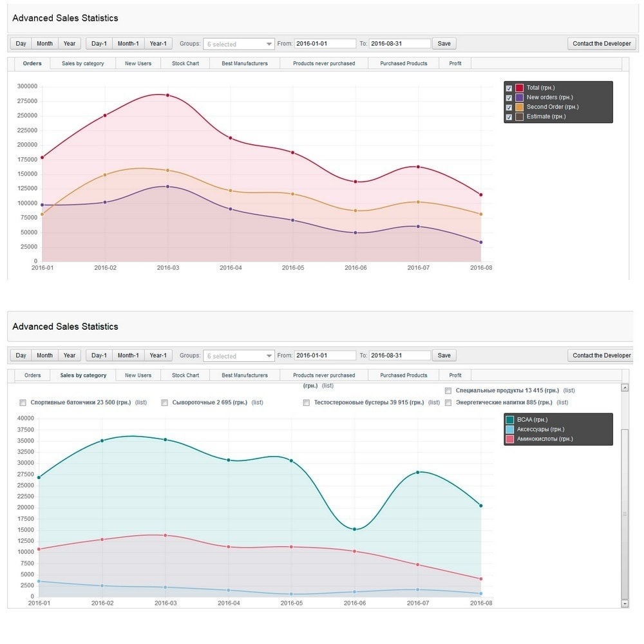The height and width of the screenshot is (644, 644).
Task: Open the Profit tab in the upper panel
Action: click(455, 63)
